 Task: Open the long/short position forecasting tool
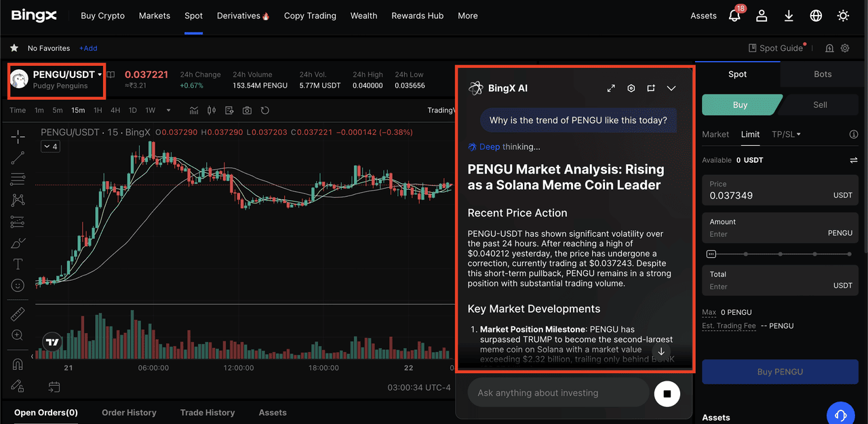[18, 222]
